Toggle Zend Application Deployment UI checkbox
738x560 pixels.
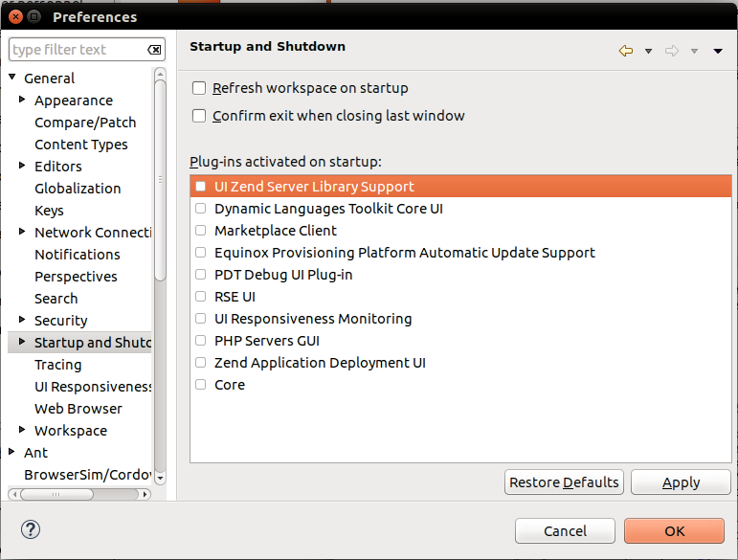click(x=201, y=363)
